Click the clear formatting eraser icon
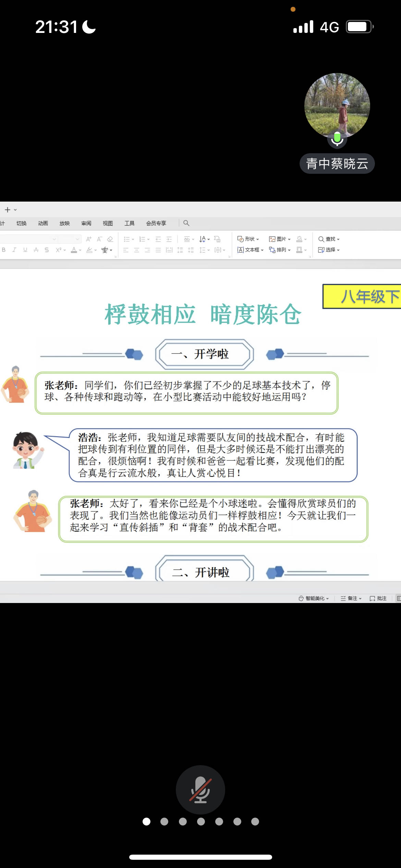401x868 pixels. pyautogui.click(x=110, y=239)
